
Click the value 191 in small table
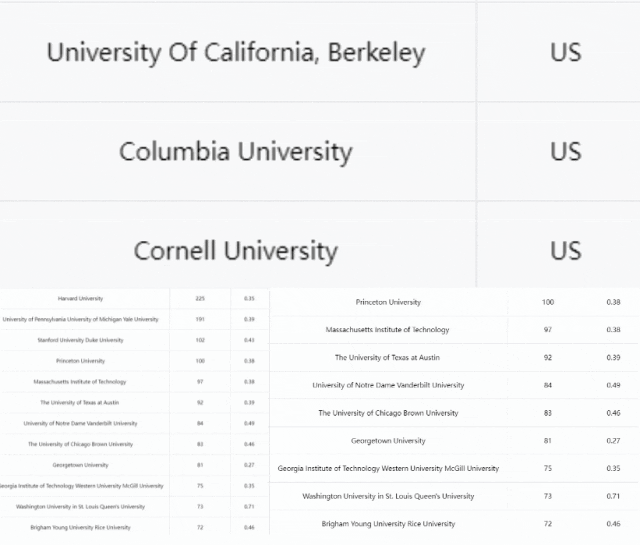pyautogui.click(x=200, y=319)
